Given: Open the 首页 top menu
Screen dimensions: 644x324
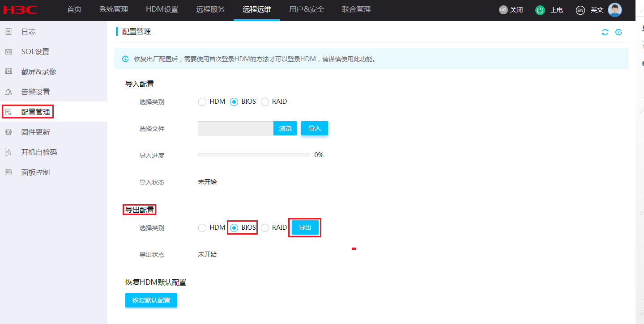Looking at the screenshot, I should click(74, 9).
